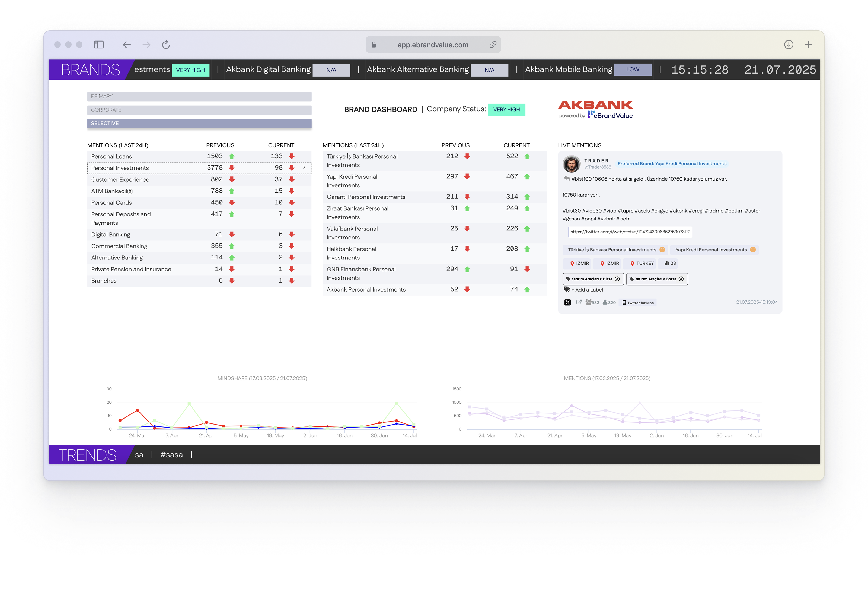The height and width of the screenshot is (614, 868).
Task: Remove the Yatırım Araçları > Borsa label
Action: (x=681, y=279)
